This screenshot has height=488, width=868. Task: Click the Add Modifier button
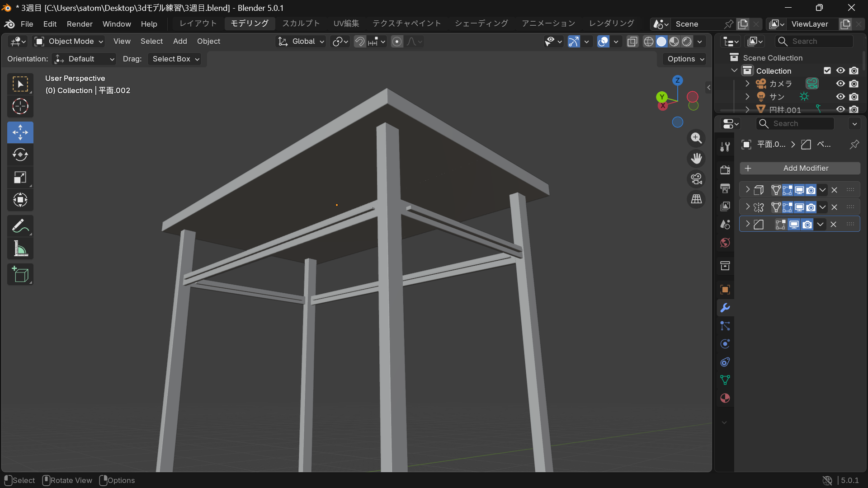tap(800, 168)
